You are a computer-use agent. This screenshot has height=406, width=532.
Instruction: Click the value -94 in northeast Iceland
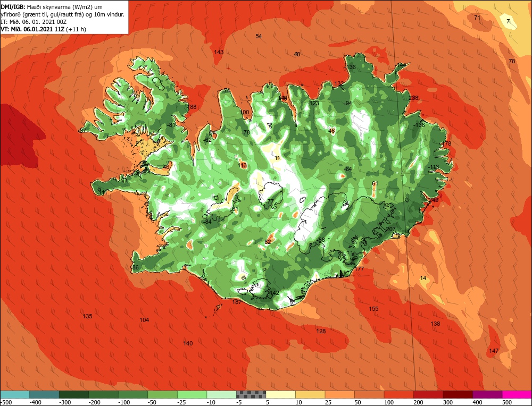347,104
